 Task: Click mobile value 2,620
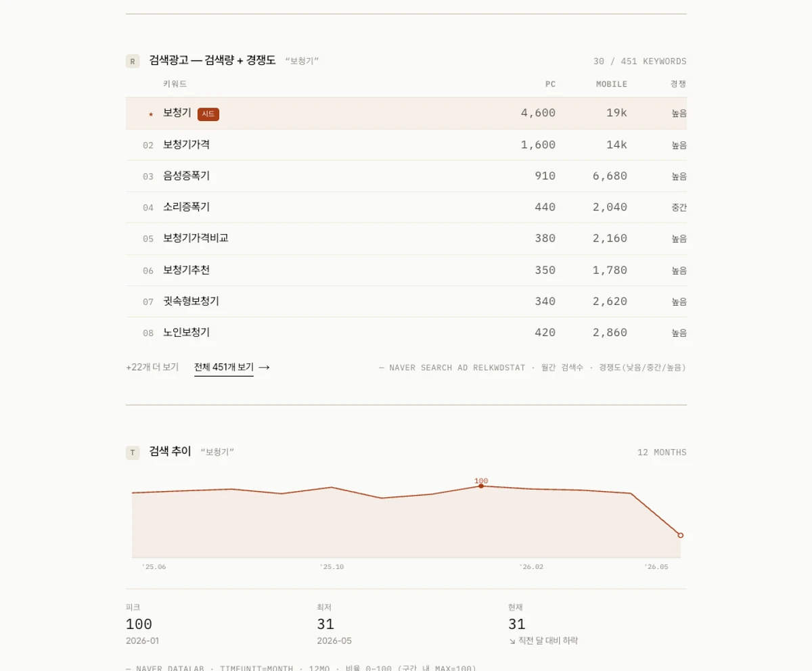pyautogui.click(x=610, y=301)
